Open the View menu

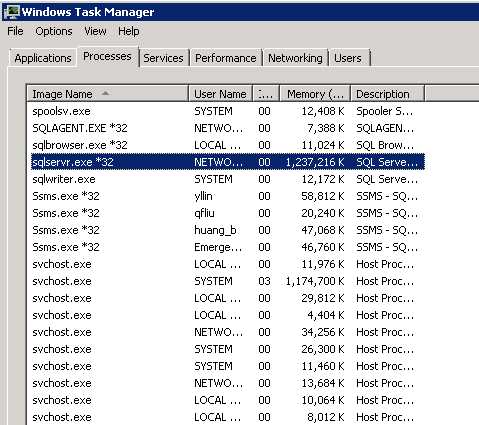tap(95, 31)
